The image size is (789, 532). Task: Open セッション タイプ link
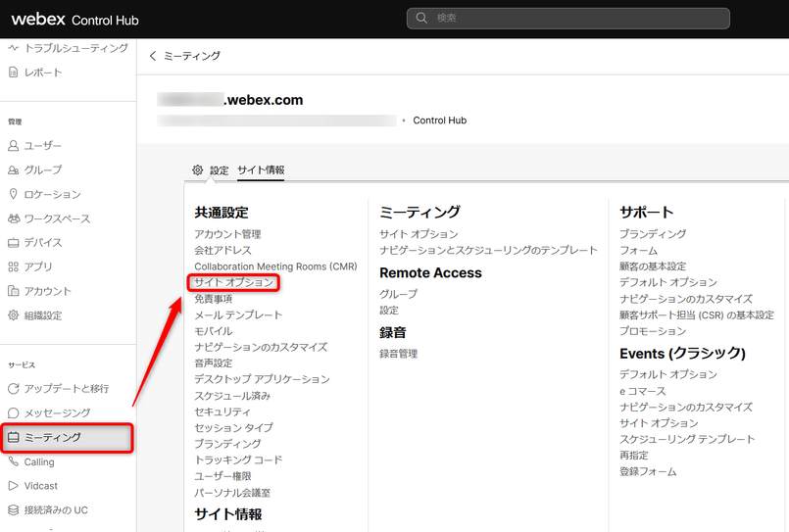pyautogui.click(x=234, y=428)
